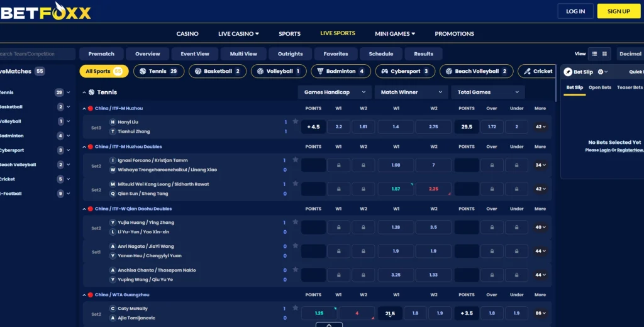Image resolution: width=644 pixels, height=327 pixels.
Task: Filter by Cybersport sport chip
Action: (405, 71)
